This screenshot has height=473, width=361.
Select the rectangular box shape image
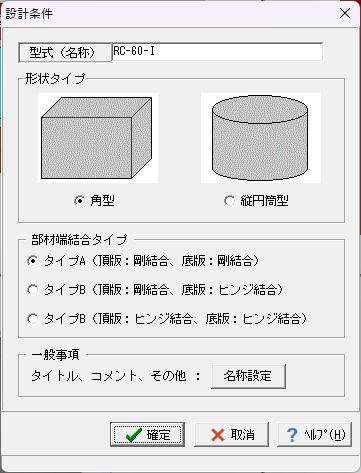[x=98, y=138]
